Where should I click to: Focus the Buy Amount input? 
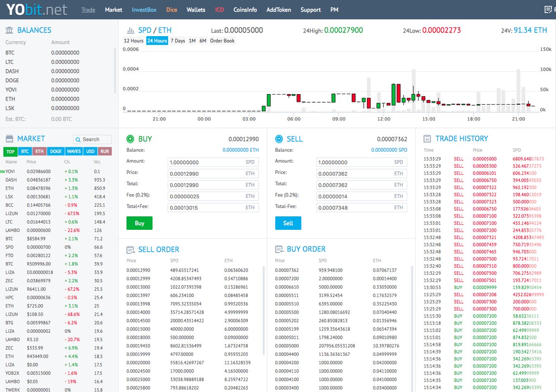(x=213, y=163)
